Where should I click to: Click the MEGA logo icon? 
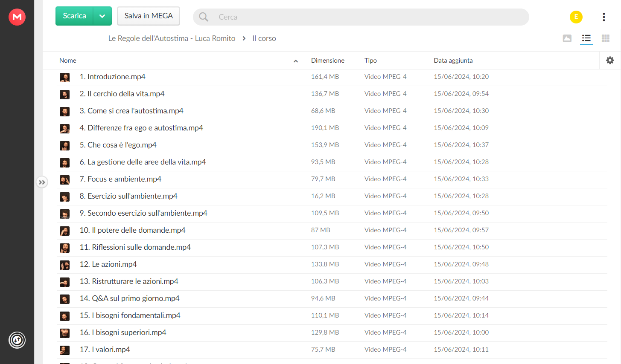(x=17, y=17)
